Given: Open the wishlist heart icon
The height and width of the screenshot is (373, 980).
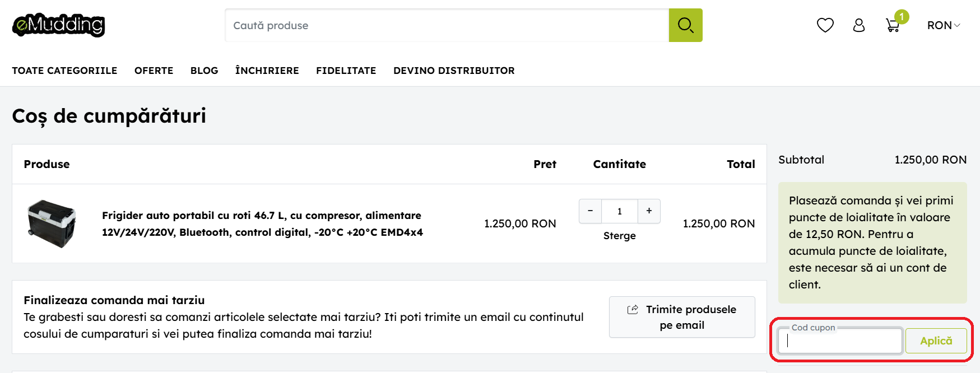Looking at the screenshot, I should (825, 25).
